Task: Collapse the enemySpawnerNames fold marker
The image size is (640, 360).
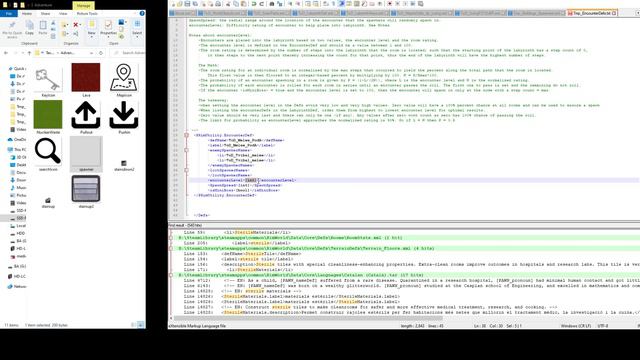Action: click(187, 150)
